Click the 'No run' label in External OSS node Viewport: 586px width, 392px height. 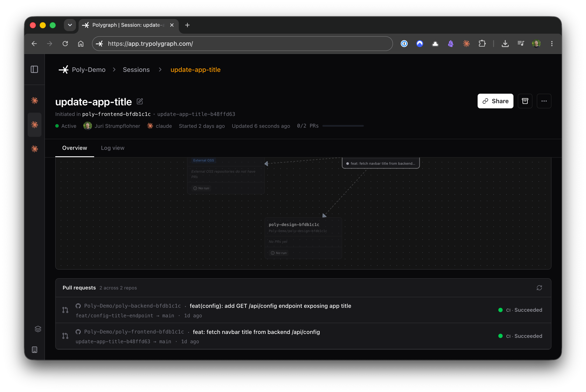pos(201,188)
